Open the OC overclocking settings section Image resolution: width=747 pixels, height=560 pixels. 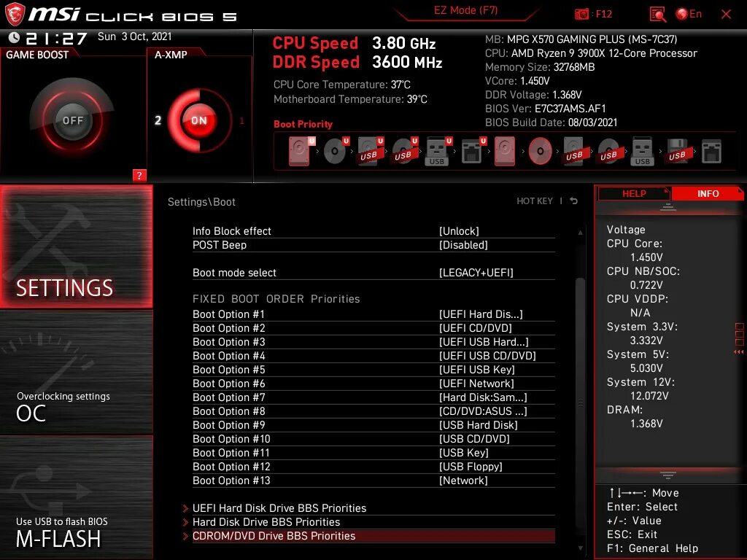(76, 373)
